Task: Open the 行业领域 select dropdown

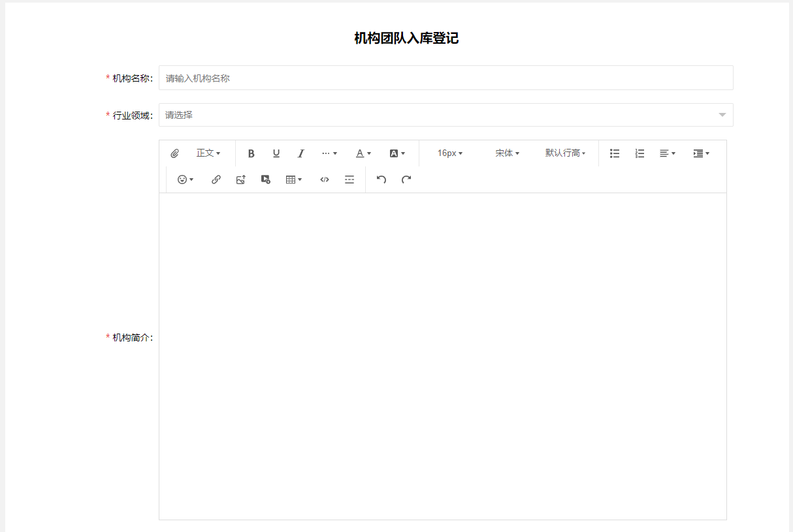Action: (x=445, y=115)
